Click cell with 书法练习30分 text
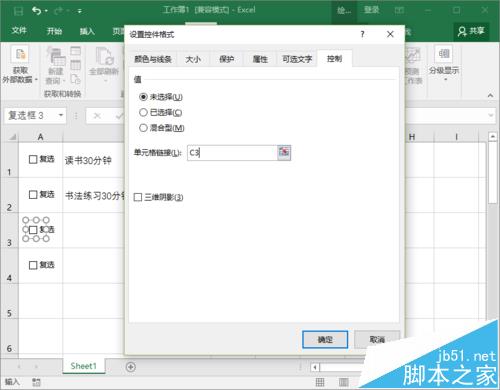Viewport: 500px width, 390px height. click(95, 196)
